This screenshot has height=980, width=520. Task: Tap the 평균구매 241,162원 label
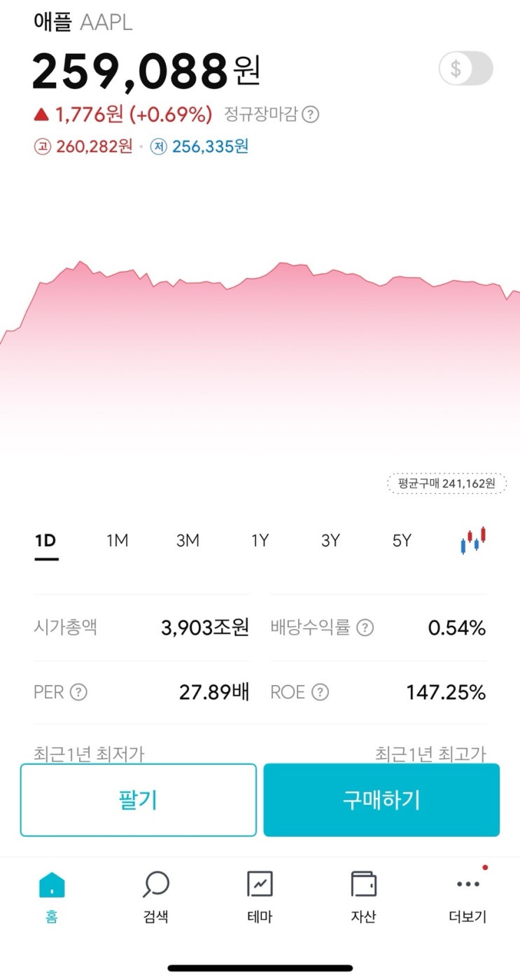coord(447,483)
